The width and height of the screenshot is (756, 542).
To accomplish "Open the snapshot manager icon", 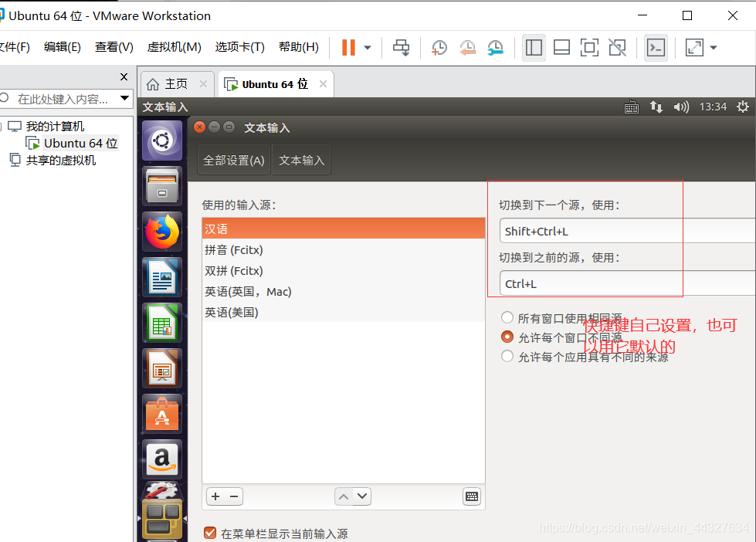I will (x=495, y=47).
